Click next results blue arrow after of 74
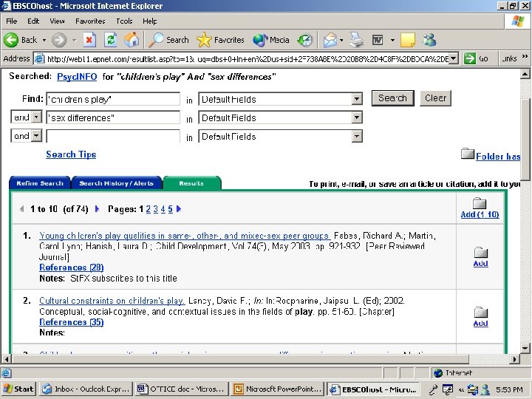Image resolution: width=532 pixels, height=399 pixels. click(x=97, y=209)
